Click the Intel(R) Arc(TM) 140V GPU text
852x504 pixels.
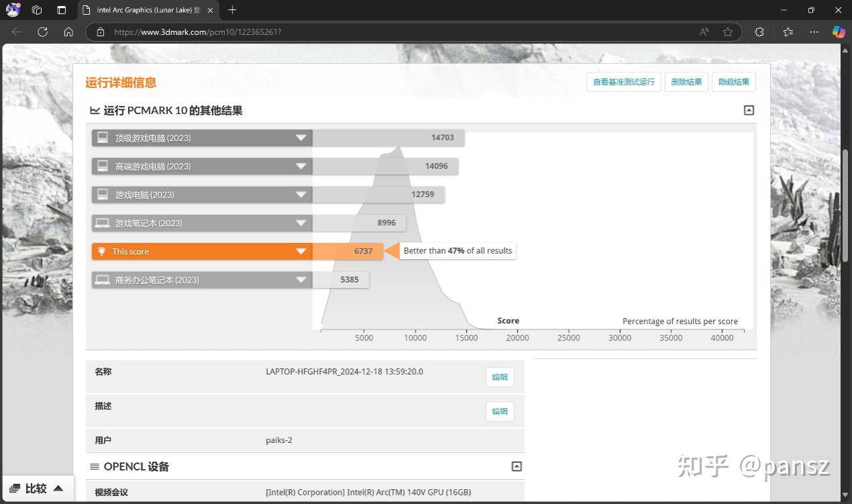[369, 493]
